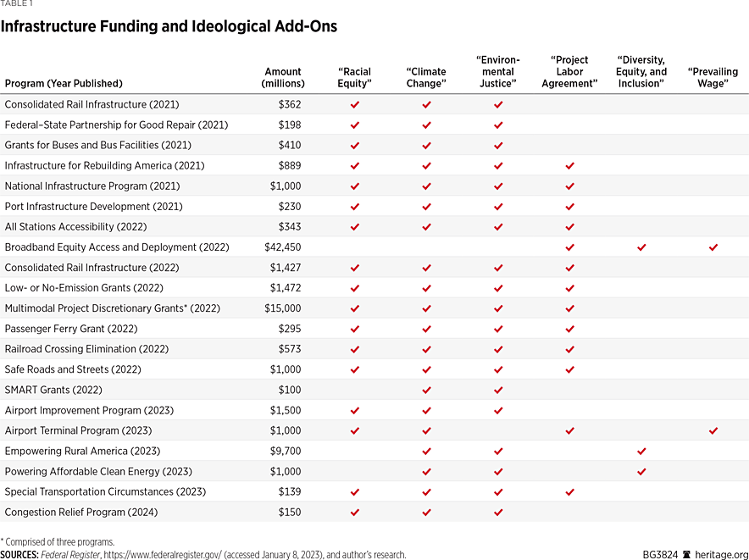Click the Heritage bell logo icon
This screenshot has width=749, height=560.
pos(686,555)
